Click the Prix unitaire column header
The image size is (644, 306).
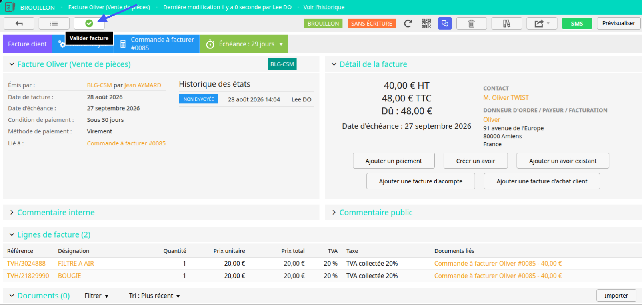pos(229,251)
